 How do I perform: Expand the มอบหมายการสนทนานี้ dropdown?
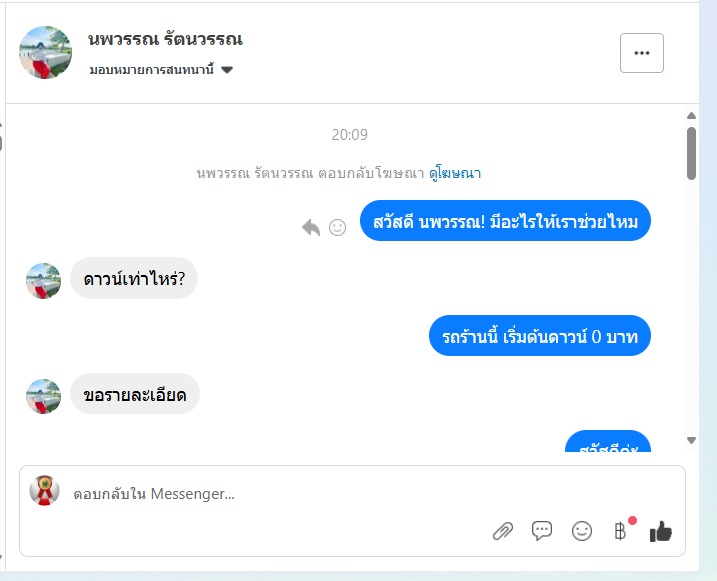(x=161, y=70)
